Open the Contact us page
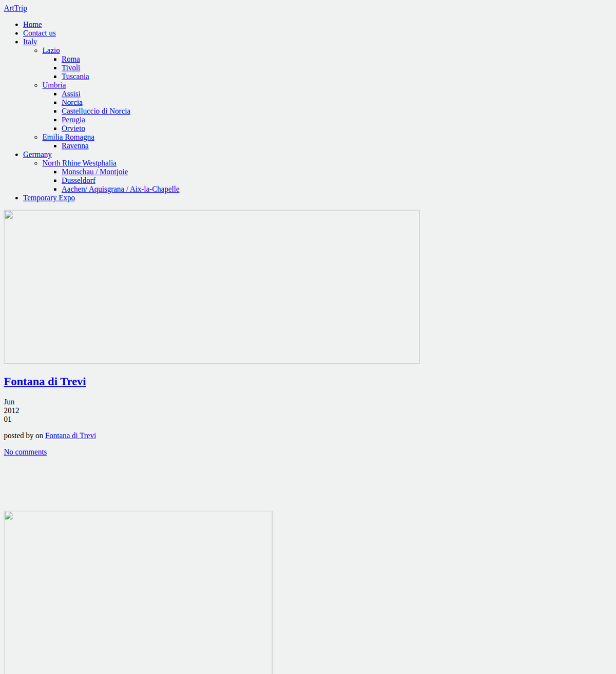Viewport: 616px width, 674px height. pos(40,33)
